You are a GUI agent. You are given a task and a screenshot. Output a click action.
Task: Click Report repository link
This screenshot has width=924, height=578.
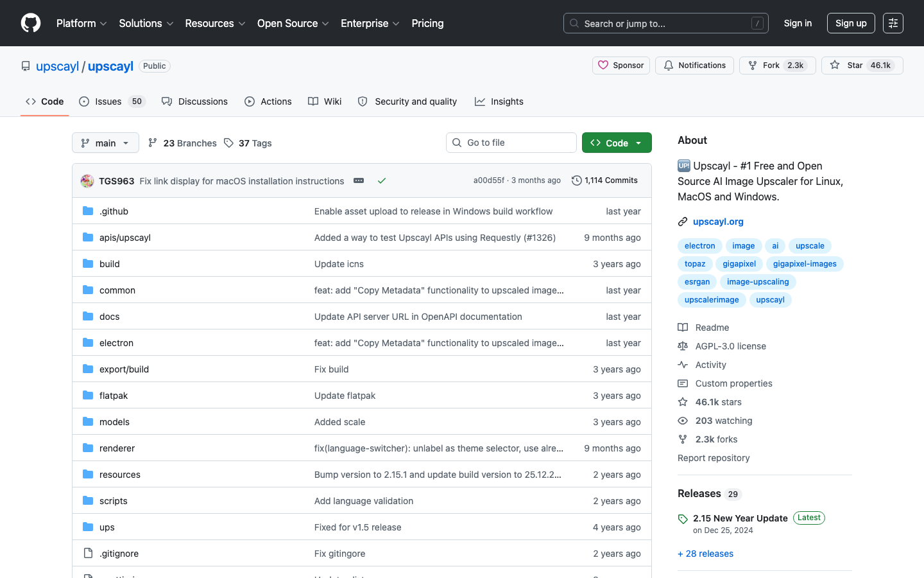pos(714,458)
